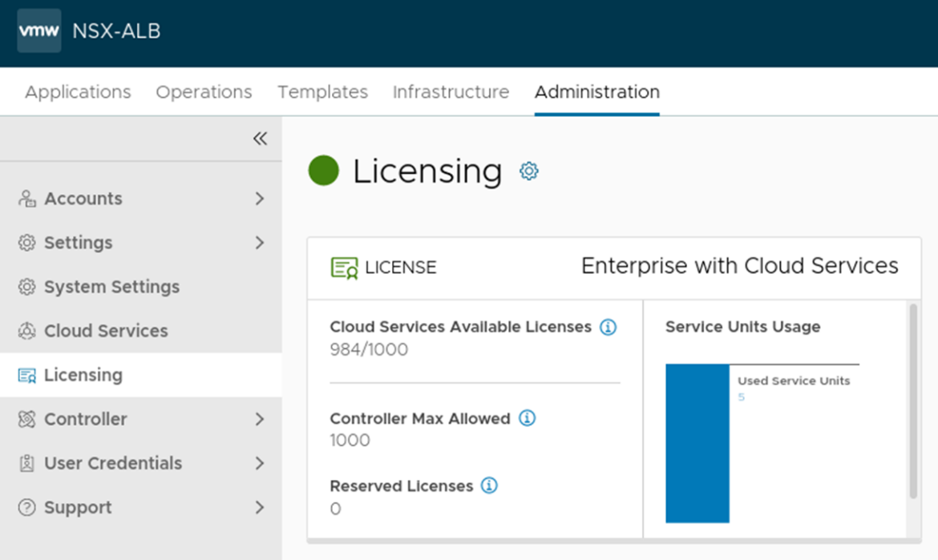Screen dimensions: 938x560
Task: Go to the Templates tab
Action: [322, 92]
